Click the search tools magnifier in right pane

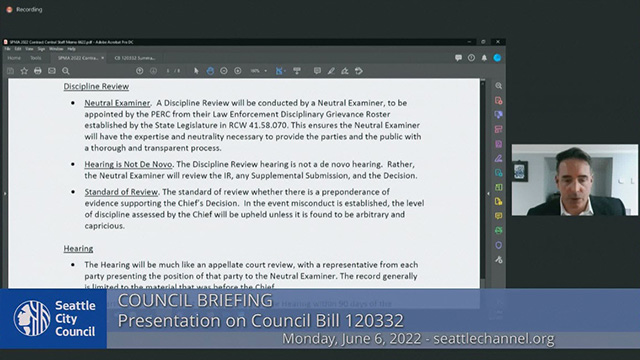point(498,86)
